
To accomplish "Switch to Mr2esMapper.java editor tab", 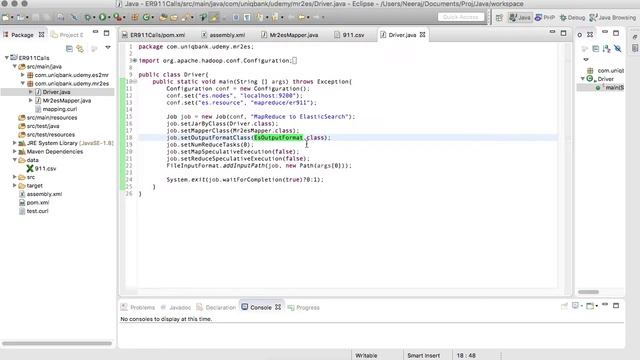I will [289, 35].
